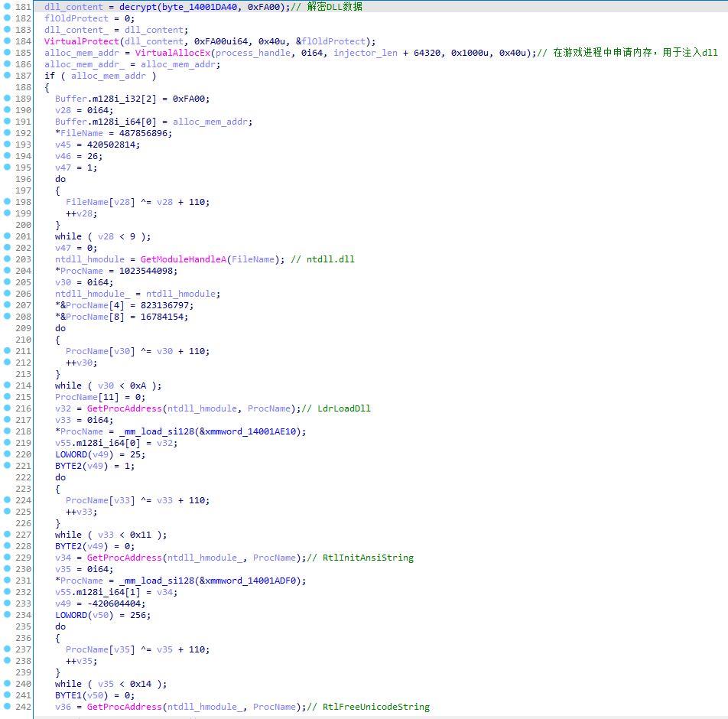Screen dimensions: 728x719
Task: Click GetProcAddress on line 242
Action: (x=125, y=707)
